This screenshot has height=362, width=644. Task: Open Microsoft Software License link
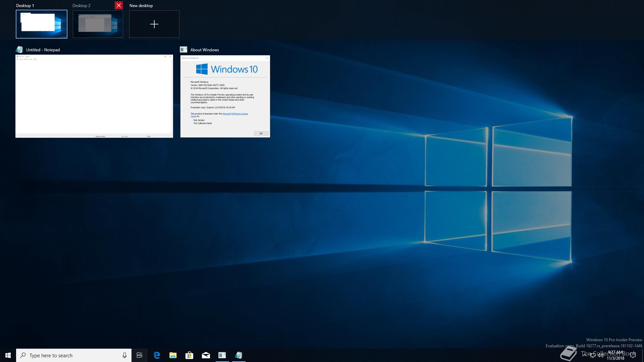[x=235, y=114]
